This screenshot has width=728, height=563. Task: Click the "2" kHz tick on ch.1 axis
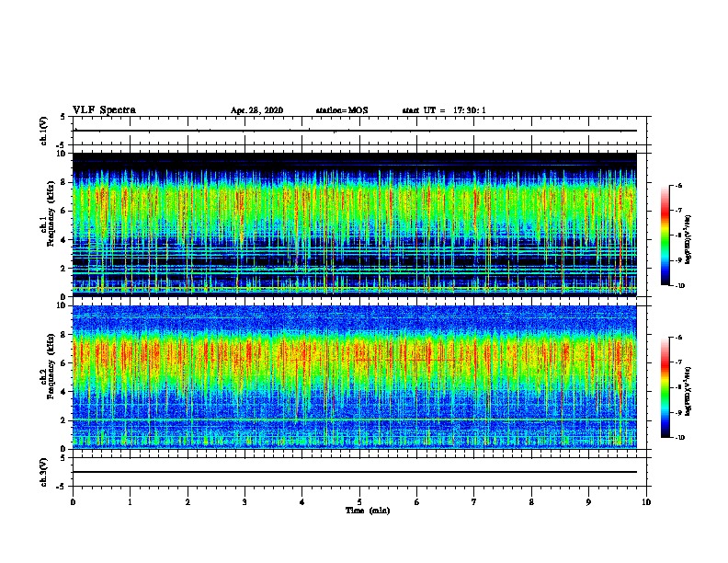(x=64, y=269)
